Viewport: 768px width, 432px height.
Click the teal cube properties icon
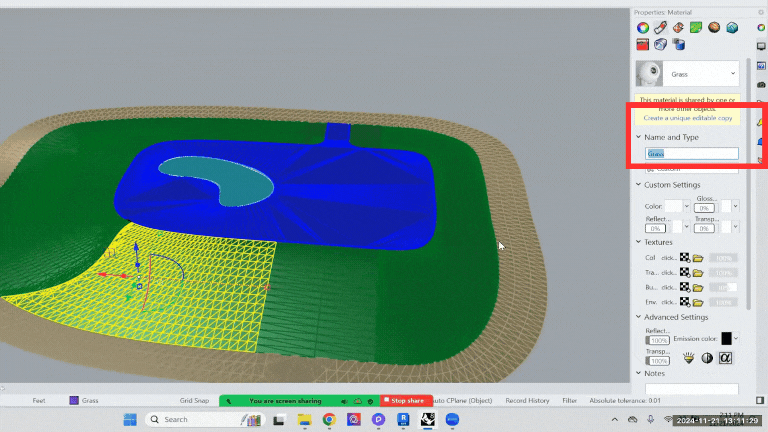(732, 27)
